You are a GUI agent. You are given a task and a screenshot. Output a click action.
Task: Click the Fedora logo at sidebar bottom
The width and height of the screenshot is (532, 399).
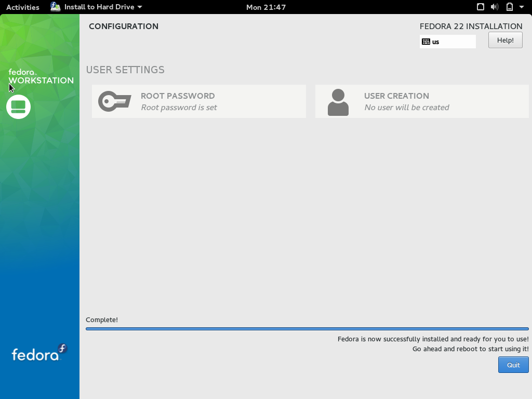[39, 353]
